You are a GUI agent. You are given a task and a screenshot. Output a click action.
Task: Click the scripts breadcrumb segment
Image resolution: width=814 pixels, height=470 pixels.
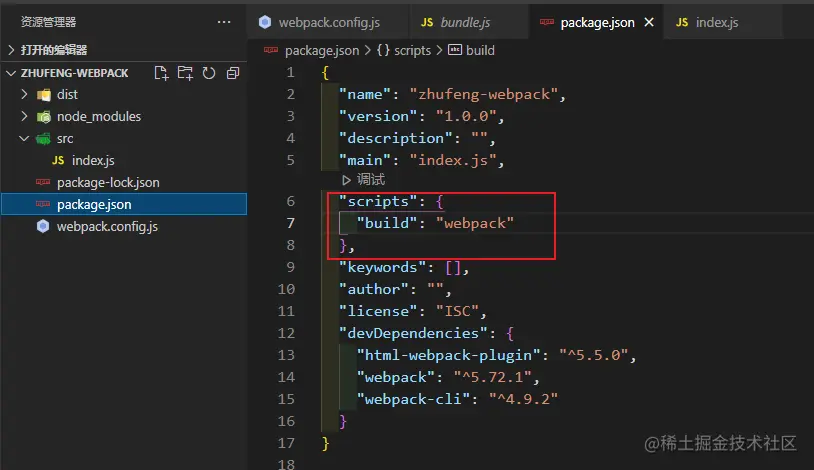click(412, 50)
